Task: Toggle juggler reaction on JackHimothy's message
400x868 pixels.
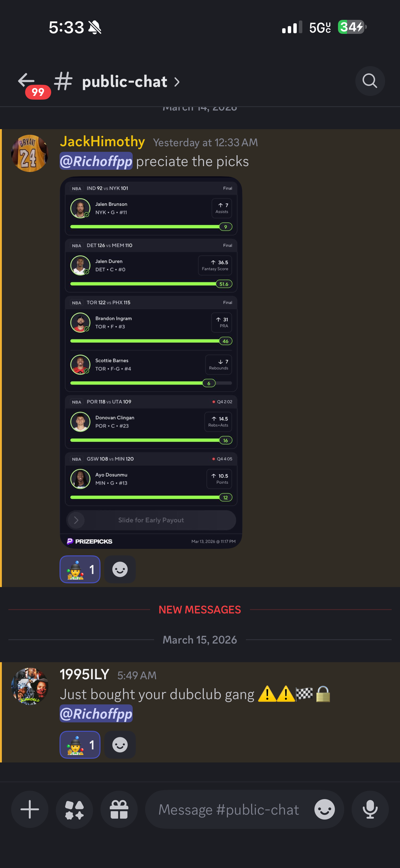Action: [x=80, y=569]
